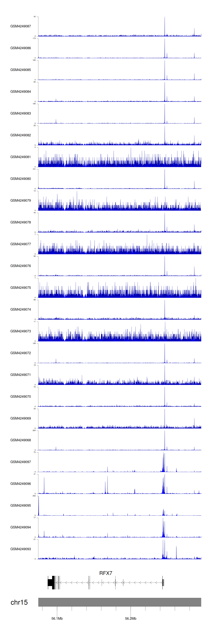Click the 56.2Mb axis position label
Viewport: 212px width, 644px height.
(x=131, y=619)
